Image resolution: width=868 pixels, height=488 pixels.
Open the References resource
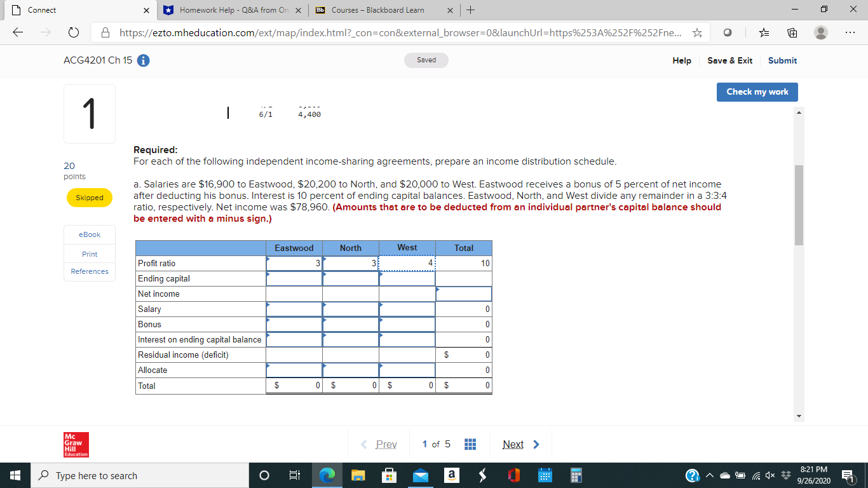click(x=90, y=271)
